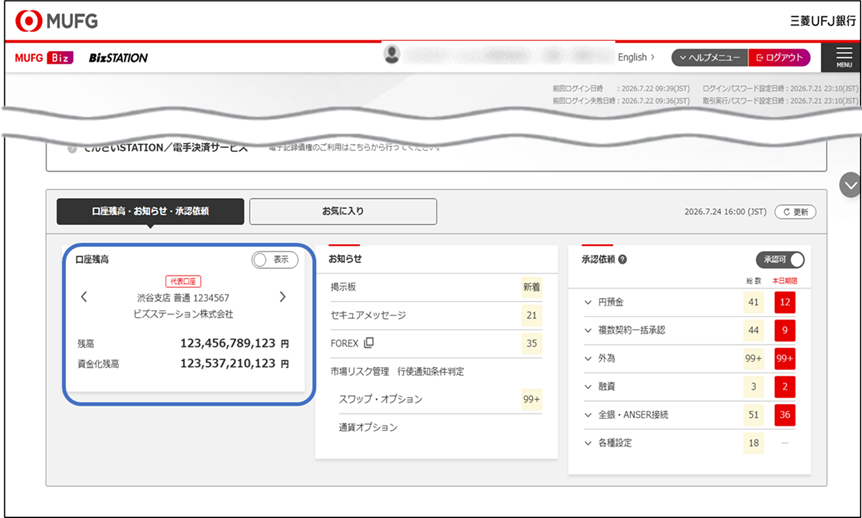Select the 口座残高・お知らせ・承認依頼 tab
The image size is (862, 518).
pos(150,211)
